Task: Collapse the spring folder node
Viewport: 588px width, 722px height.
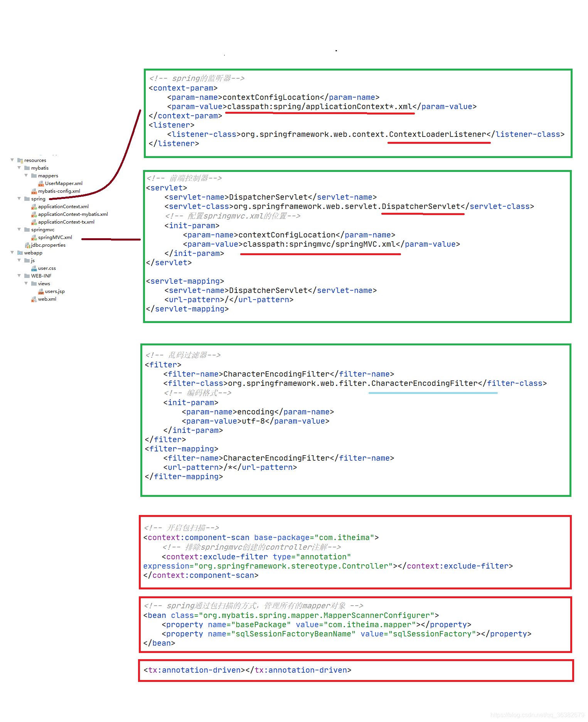Action: click(x=19, y=199)
